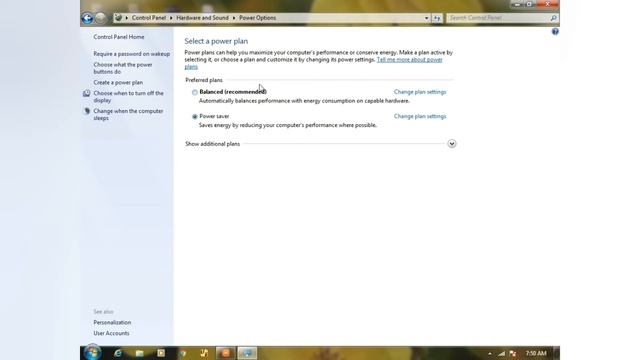Click Power Options breadcrumb segment

(x=258, y=18)
